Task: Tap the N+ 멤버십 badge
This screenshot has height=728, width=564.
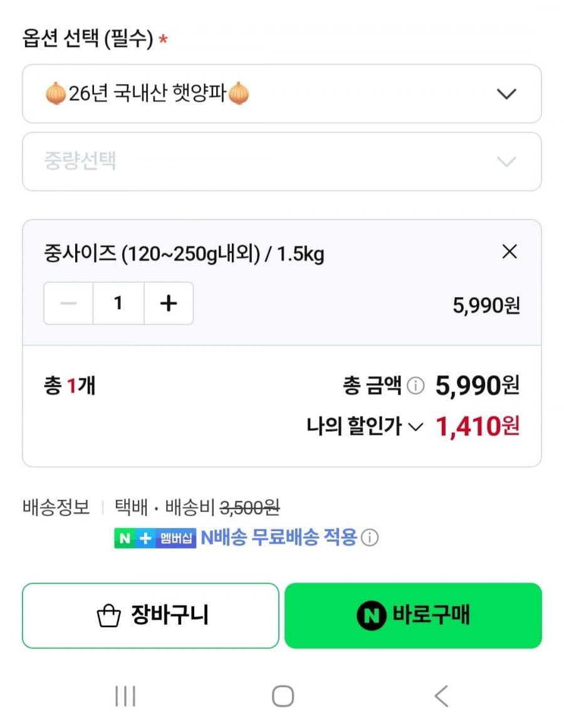Action: click(155, 538)
